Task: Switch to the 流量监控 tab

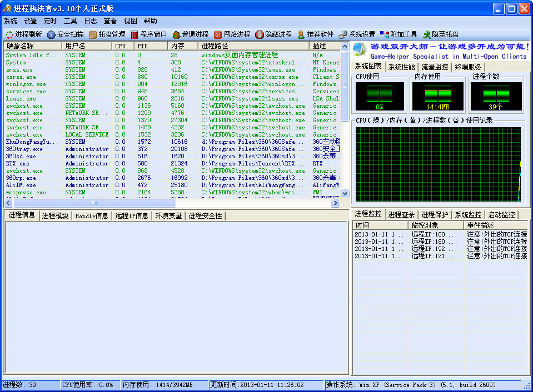Action: (435, 67)
